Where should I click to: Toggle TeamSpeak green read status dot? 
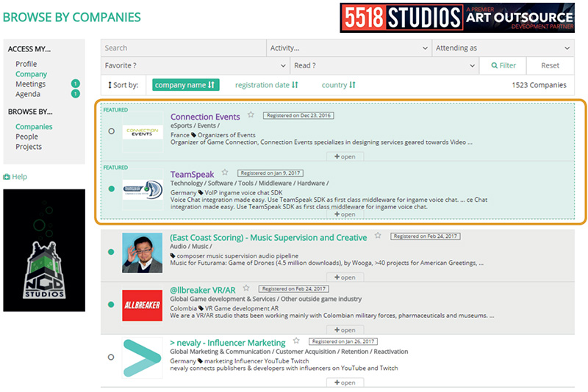click(x=112, y=189)
